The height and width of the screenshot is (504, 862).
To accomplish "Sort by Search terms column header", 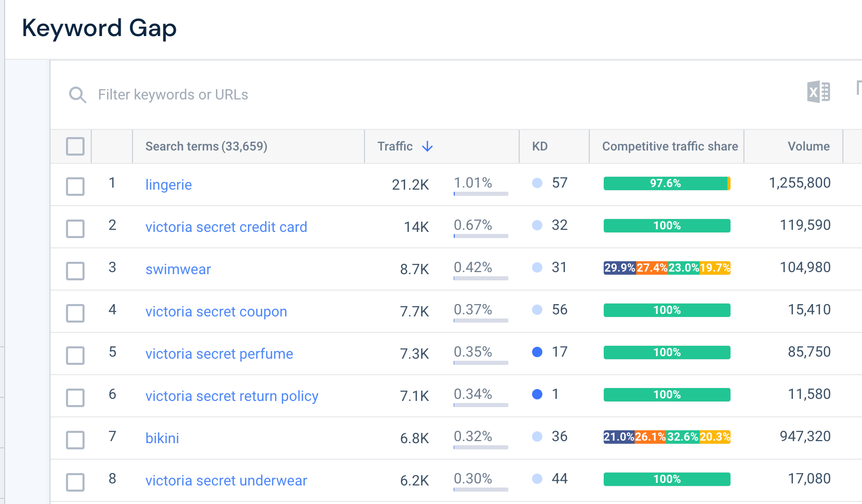I will pyautogui.click(x=206, y=146).
